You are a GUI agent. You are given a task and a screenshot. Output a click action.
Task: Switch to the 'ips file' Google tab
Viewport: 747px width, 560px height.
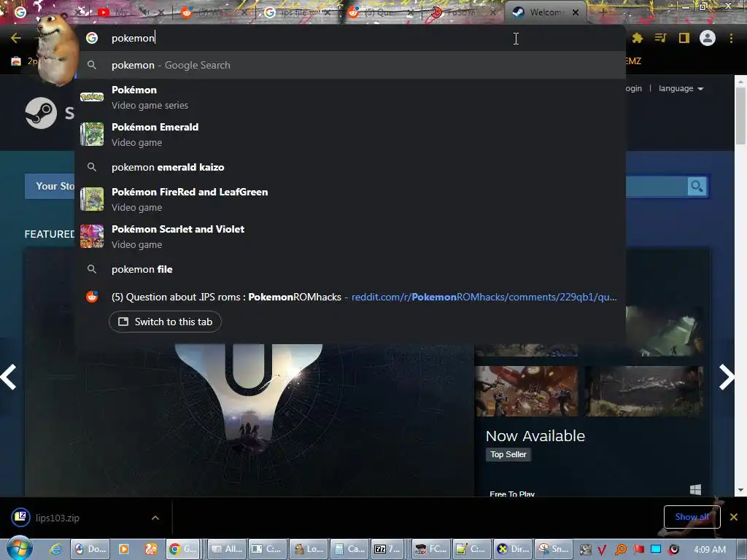pos(298,13)
